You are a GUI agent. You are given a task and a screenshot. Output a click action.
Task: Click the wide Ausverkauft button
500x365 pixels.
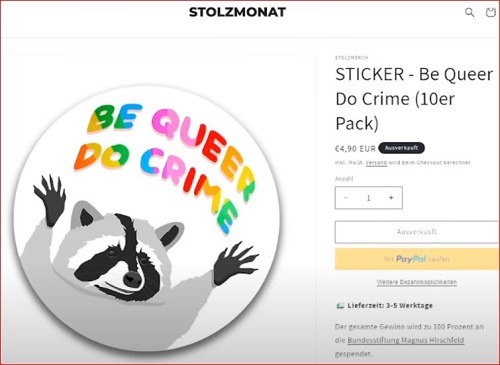click(x=417, y=232)
